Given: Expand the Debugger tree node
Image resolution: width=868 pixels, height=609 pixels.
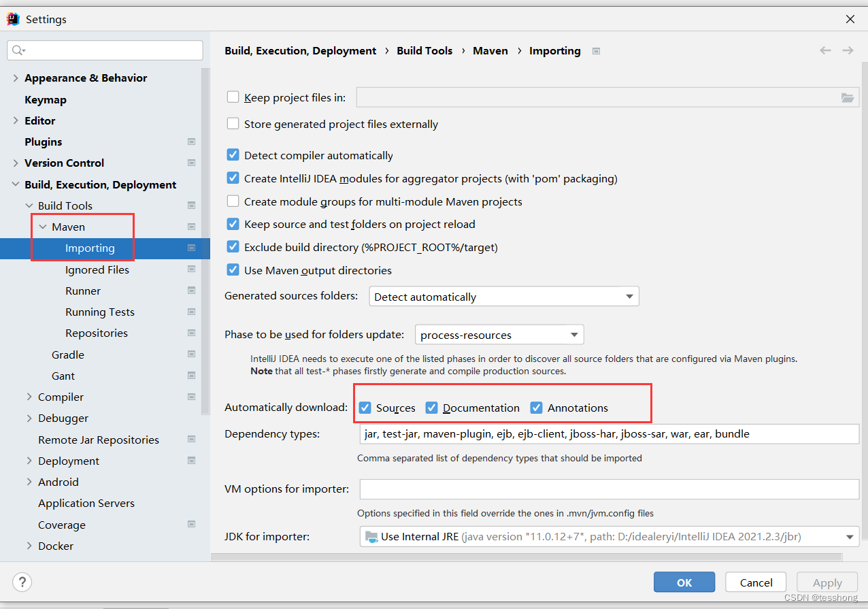Looking at the screenshot, I should coord(29,418).
